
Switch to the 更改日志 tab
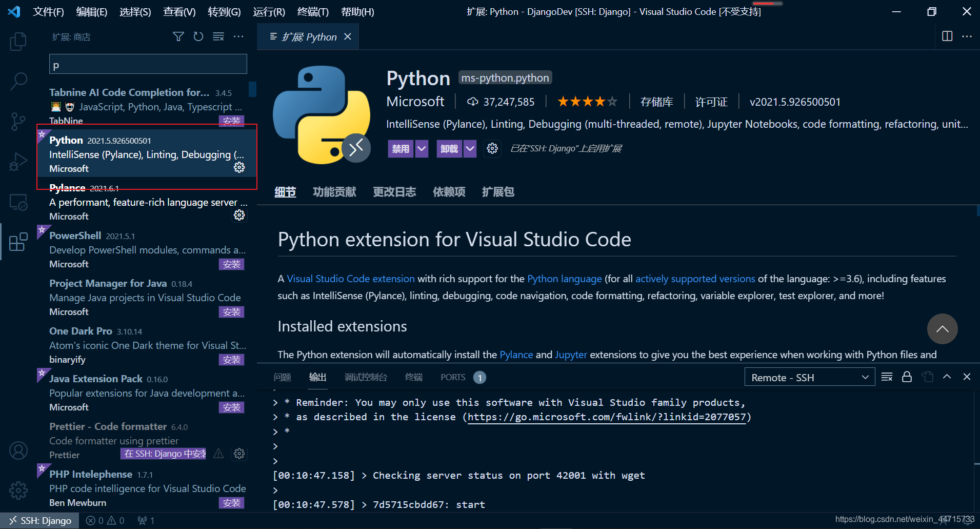(x=394, y=192)
